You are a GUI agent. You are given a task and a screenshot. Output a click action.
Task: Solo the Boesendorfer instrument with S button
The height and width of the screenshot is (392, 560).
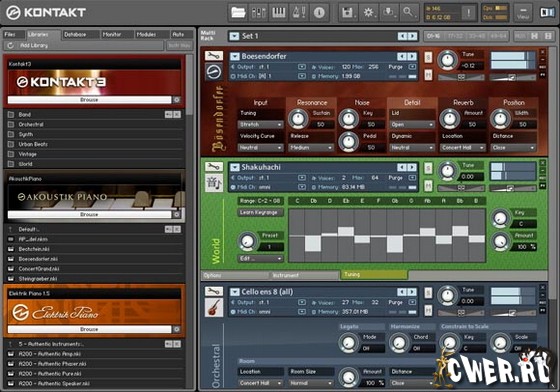(x=428, y=57)
